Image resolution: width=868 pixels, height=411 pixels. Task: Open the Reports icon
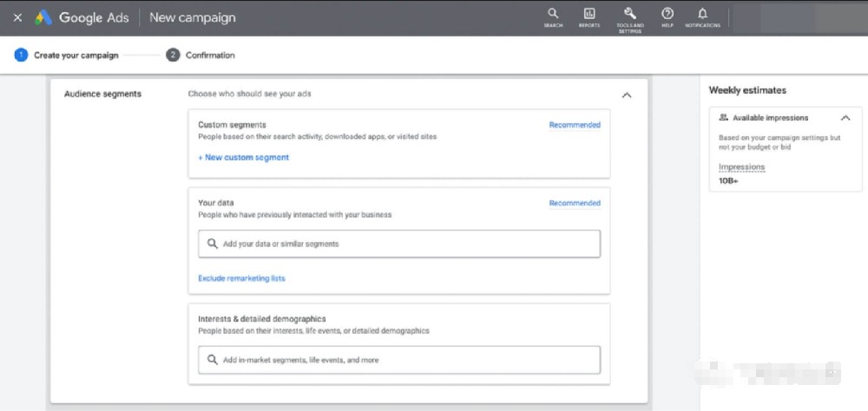(x=589, y=17)
